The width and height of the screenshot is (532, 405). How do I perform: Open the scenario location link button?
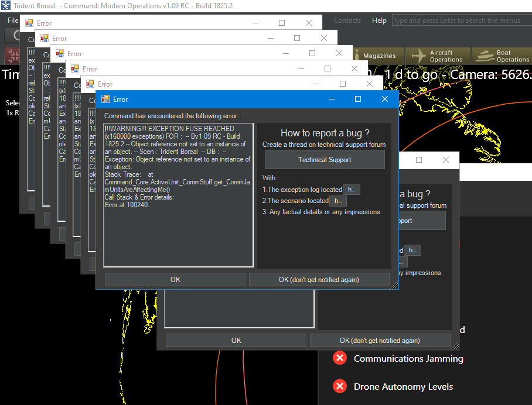tap(338, 201)
